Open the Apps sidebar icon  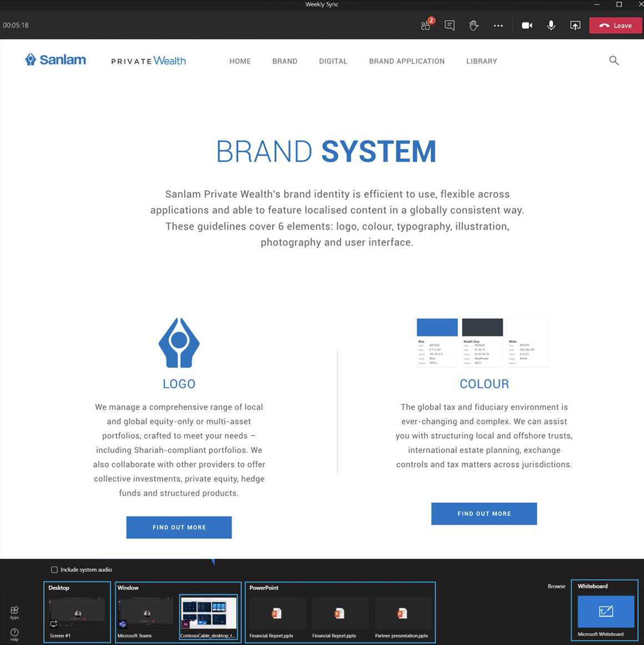pos(14,612)
